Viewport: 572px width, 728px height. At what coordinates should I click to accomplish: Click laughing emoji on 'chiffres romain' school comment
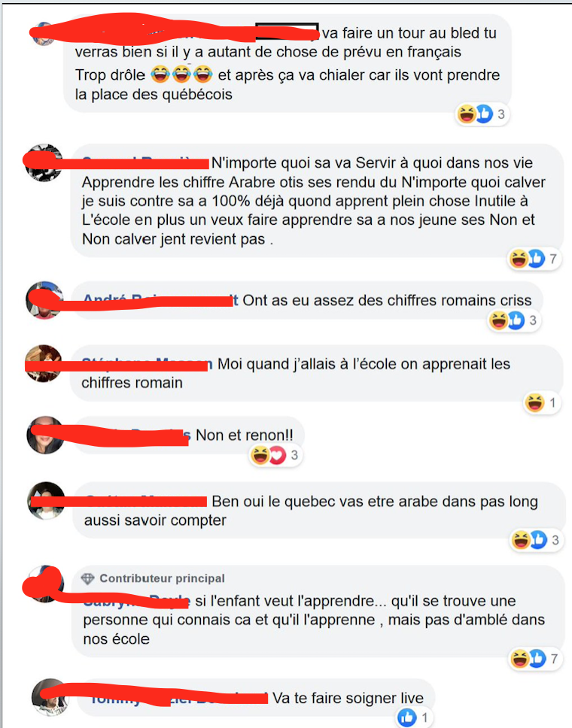(534, 402)
